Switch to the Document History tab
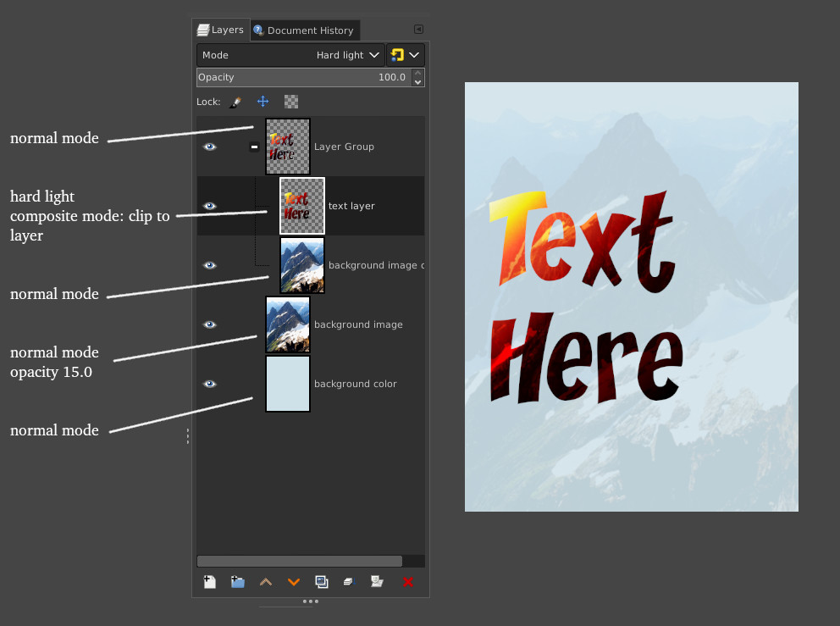Screen dimensions: 840x626 pos(305,30)
